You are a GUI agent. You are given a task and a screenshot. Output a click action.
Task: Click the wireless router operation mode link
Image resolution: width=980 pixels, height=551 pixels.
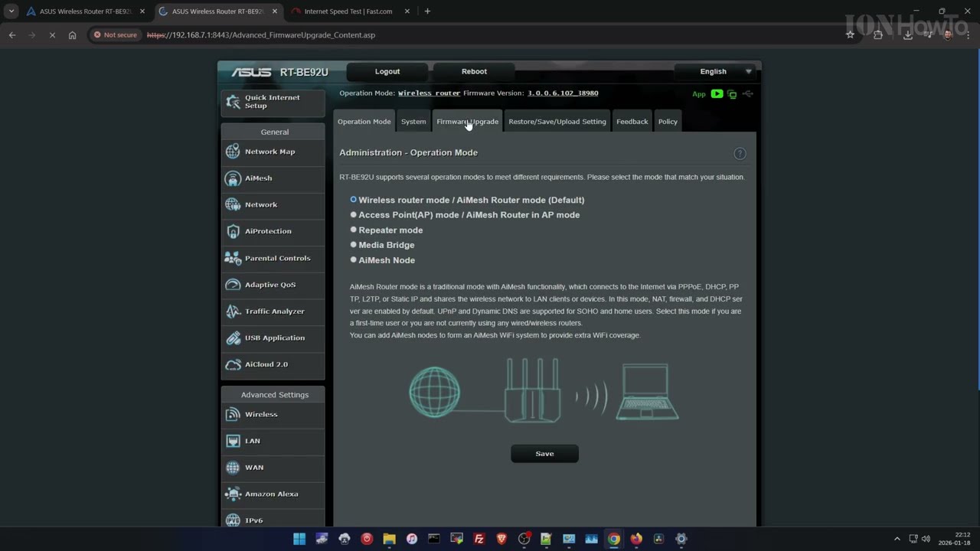click(x=429, y=93)
